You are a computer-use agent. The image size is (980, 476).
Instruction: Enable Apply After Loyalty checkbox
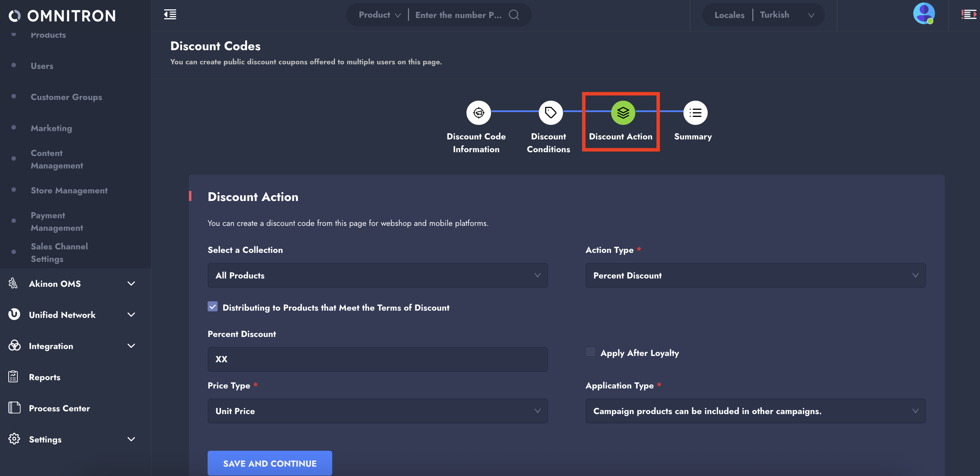590,352
